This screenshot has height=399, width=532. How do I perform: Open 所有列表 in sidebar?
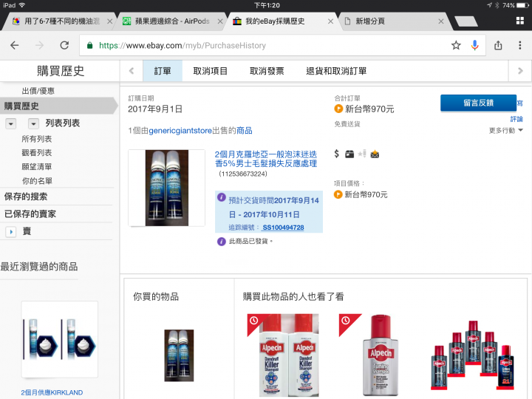point(37,139)
